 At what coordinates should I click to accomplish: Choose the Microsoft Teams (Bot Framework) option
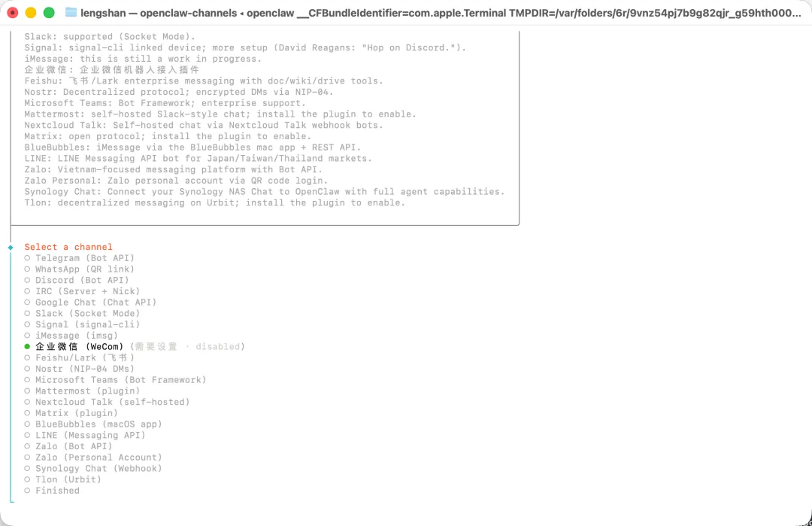click(x=115, y=380)
